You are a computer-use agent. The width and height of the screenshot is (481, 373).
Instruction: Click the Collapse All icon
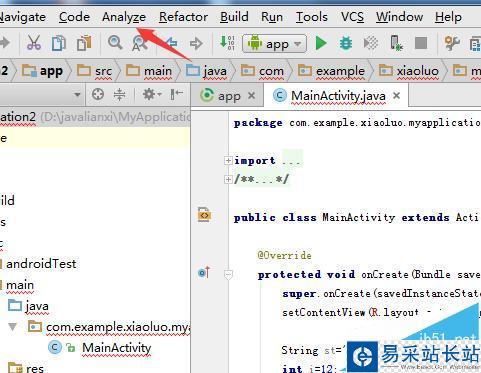coord(119,95)
